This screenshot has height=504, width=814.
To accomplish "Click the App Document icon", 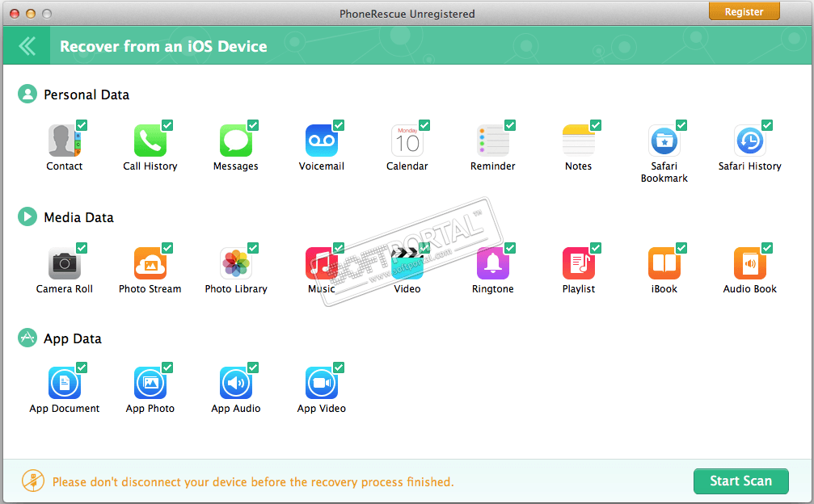I will tap(64, 383).
